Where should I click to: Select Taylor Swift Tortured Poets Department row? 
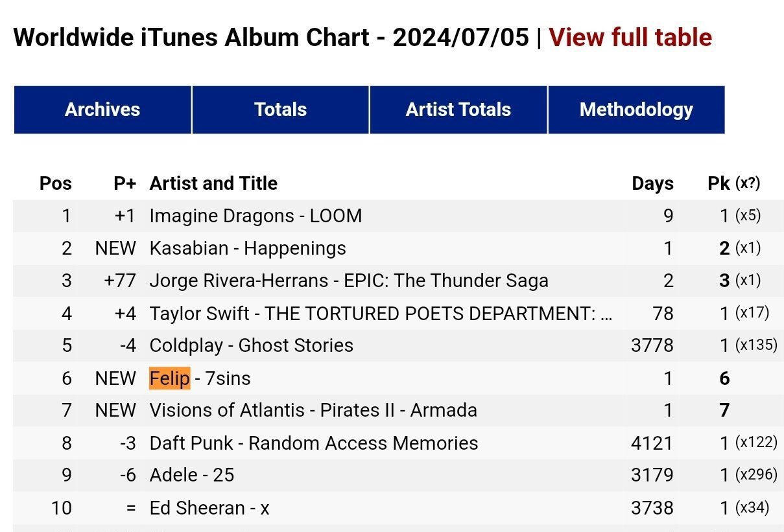click(x=380, y=314)
